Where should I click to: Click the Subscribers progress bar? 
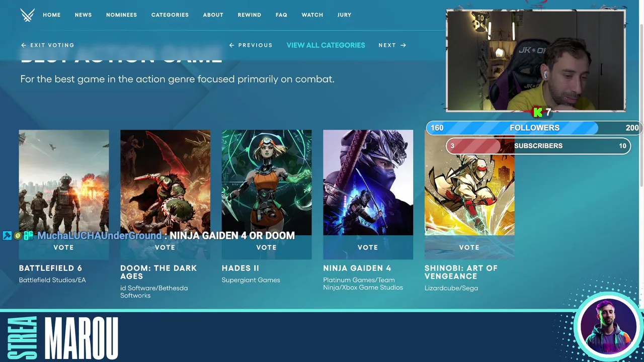tap(538, 146)
